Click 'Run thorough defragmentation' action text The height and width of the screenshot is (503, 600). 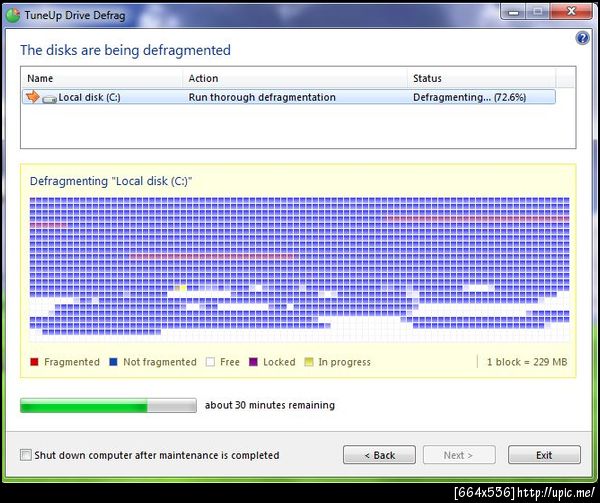[x=262, y=97]
